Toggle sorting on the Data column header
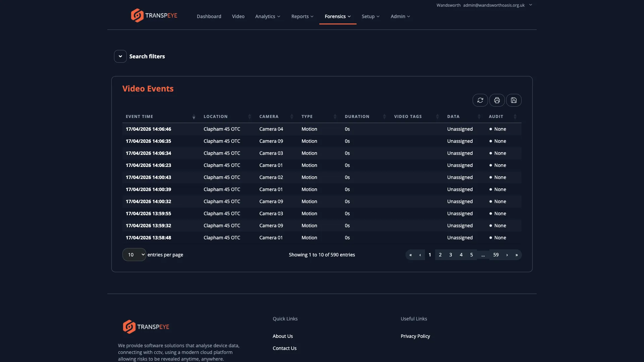 [479, 116]
